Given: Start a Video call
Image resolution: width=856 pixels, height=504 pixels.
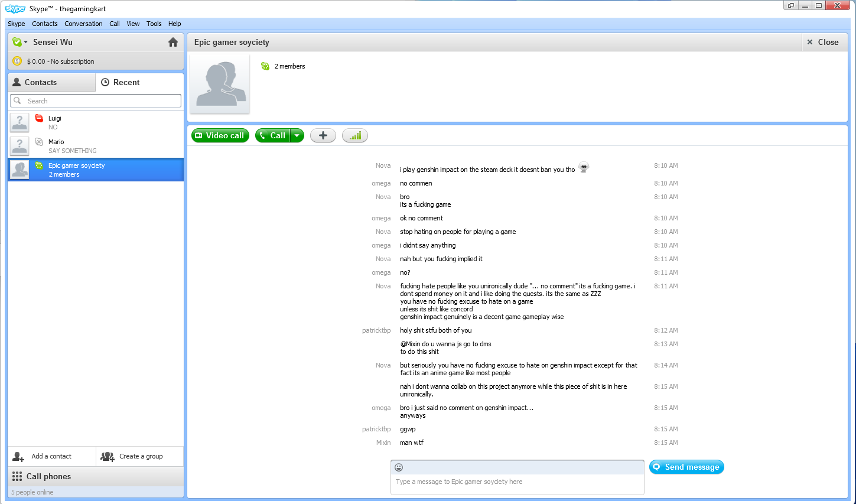Looking at the screenshot, I should click(220, 136).
